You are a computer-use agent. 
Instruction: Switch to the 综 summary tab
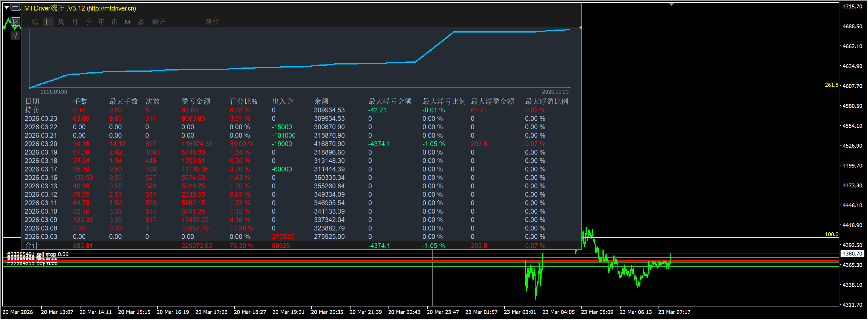click(35, 22)
